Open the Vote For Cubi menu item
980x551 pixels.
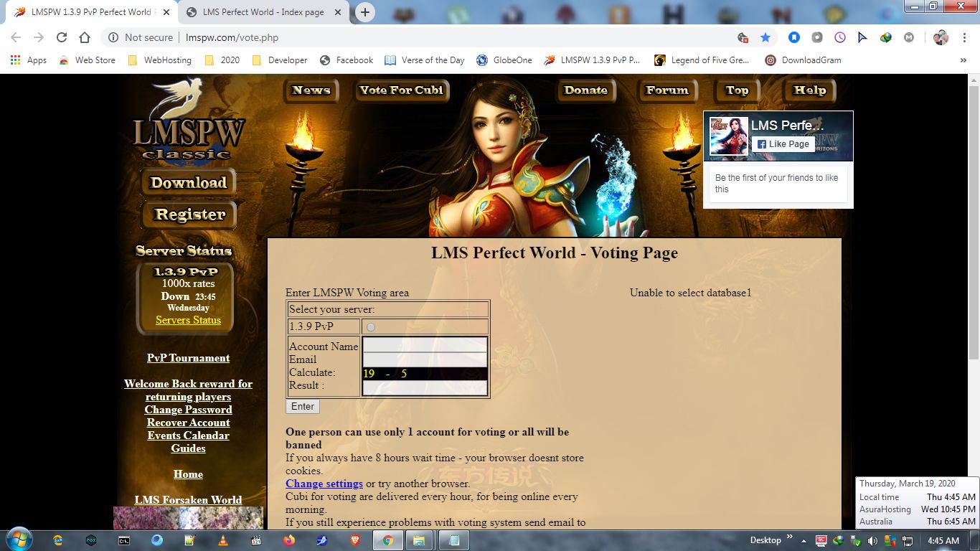pos(402,90)
